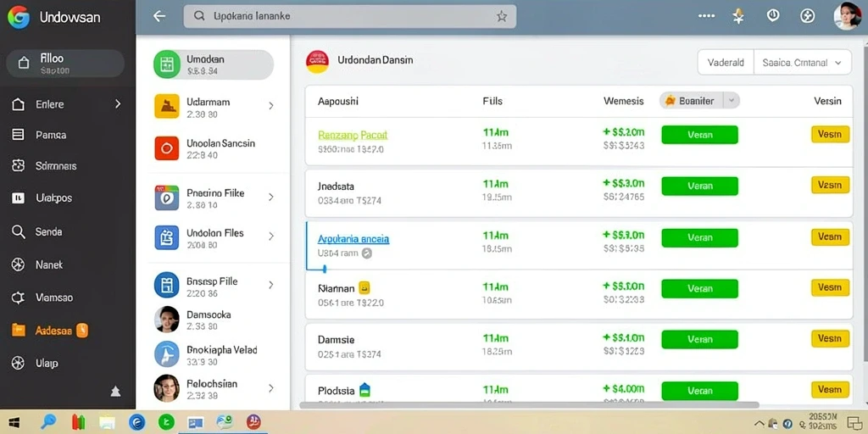868x434 pixels.
Task: Click green Veran button in Renzanp Pacat row
Action: (x=699, y=135)
